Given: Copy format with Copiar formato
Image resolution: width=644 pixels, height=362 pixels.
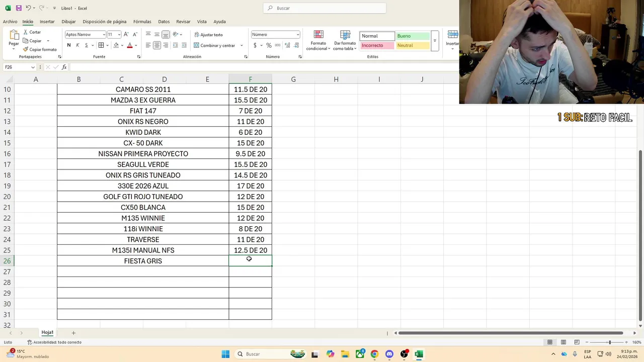Looking at the screenshot, I should click(40, 49).
